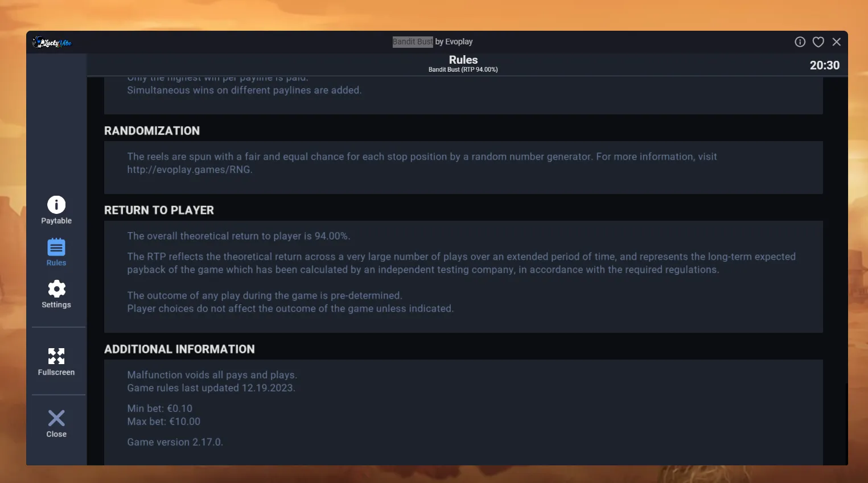Click the Bandit Bust RTP 94.00% subtitle

click(x=463, y=69)
